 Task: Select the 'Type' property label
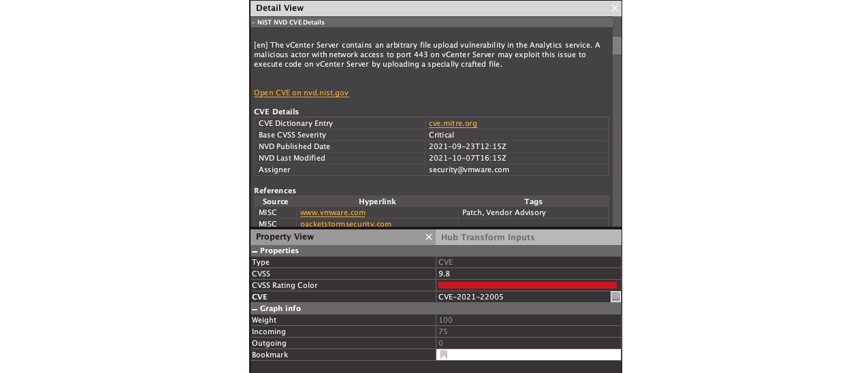click(x=261, y=262)
